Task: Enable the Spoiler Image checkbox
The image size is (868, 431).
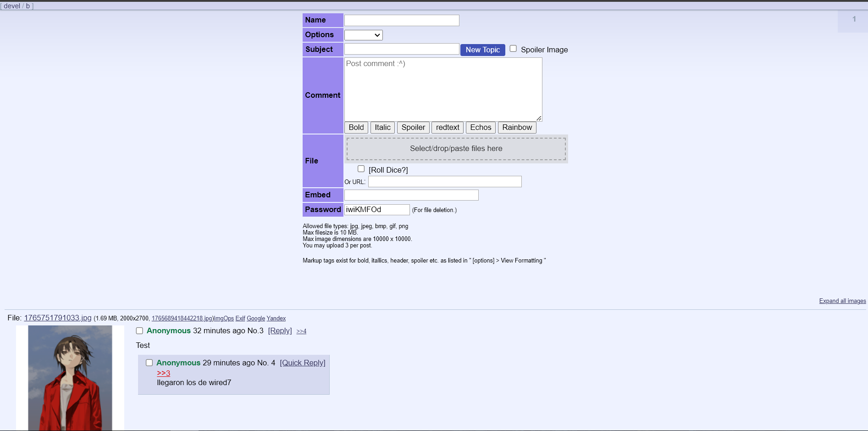Action: tap(513, 49)
